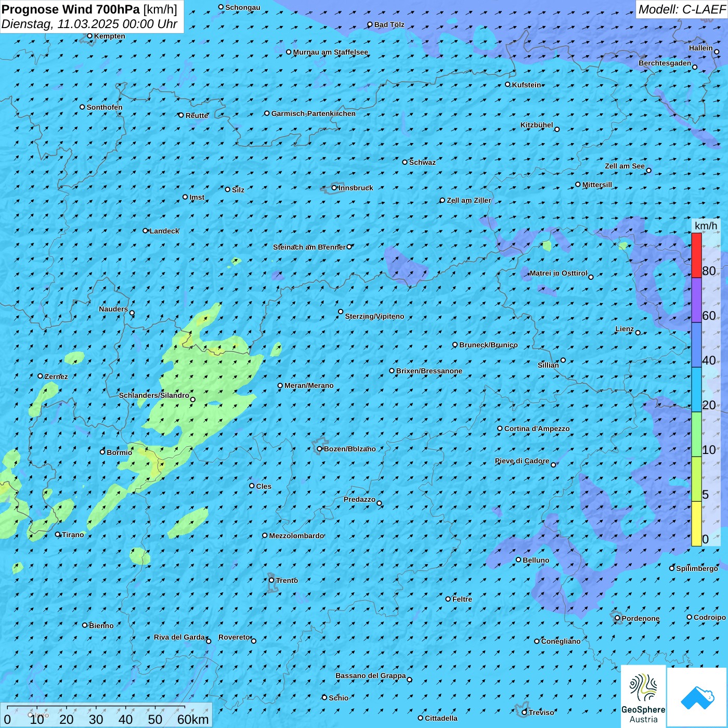Click the 'Modell: C-LAEF' label
The image size is (728, 728).
[682, 9]
